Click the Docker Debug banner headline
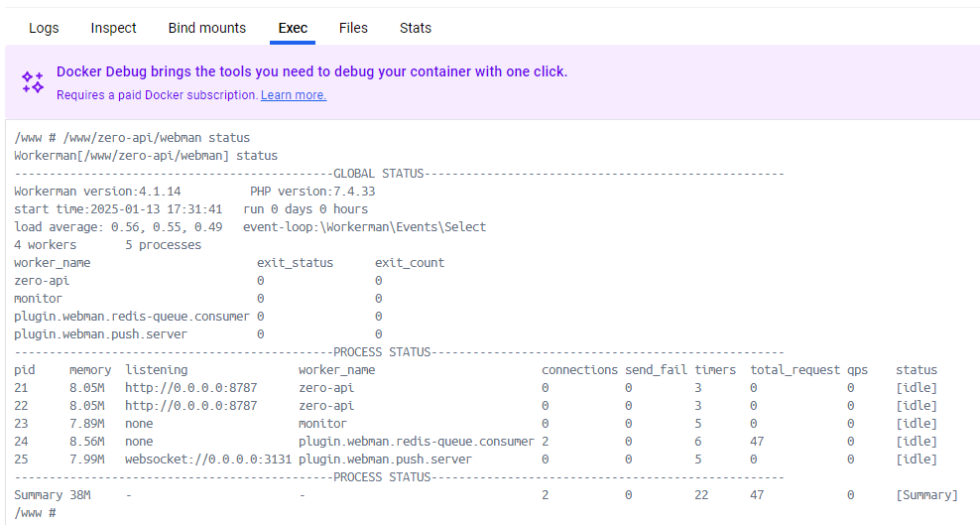This screenshot has height=525, width=980. pos(311,71)
